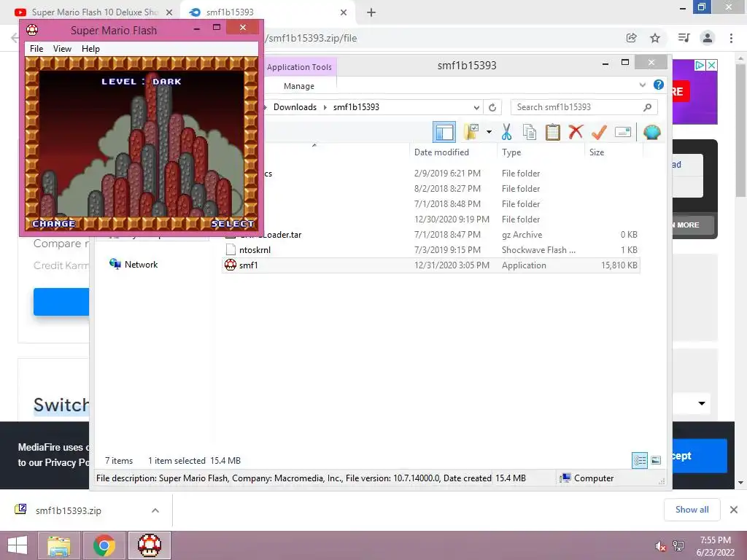Screen dimensions: 747x560
Task: Select the smf1 application file
Action: 430,265
